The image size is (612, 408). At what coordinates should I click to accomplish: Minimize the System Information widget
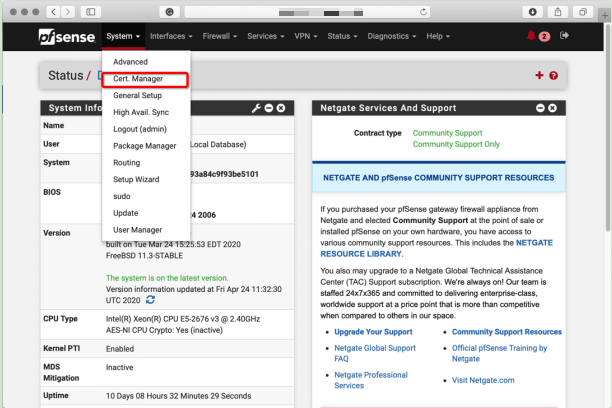tap(269, 108)
